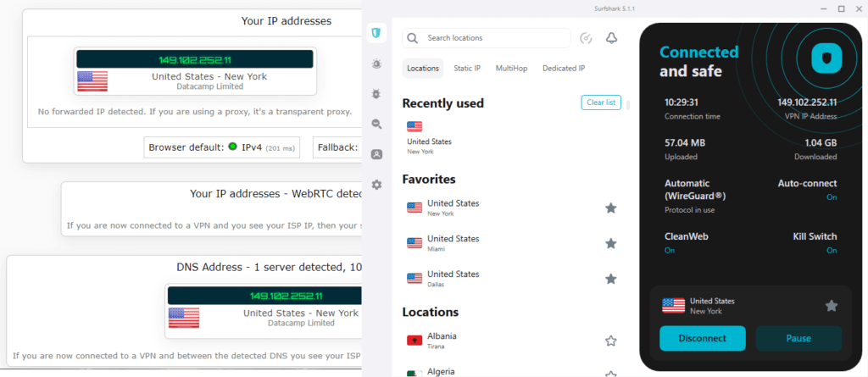
Task: Click the Albania flag icon
Action: pyautogui.click(x=415, y=341)
